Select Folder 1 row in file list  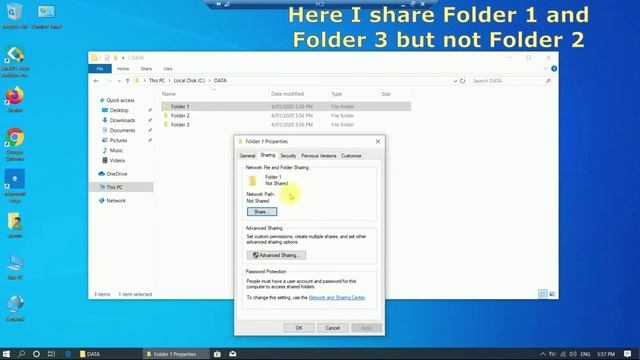(x=286, y=107)
